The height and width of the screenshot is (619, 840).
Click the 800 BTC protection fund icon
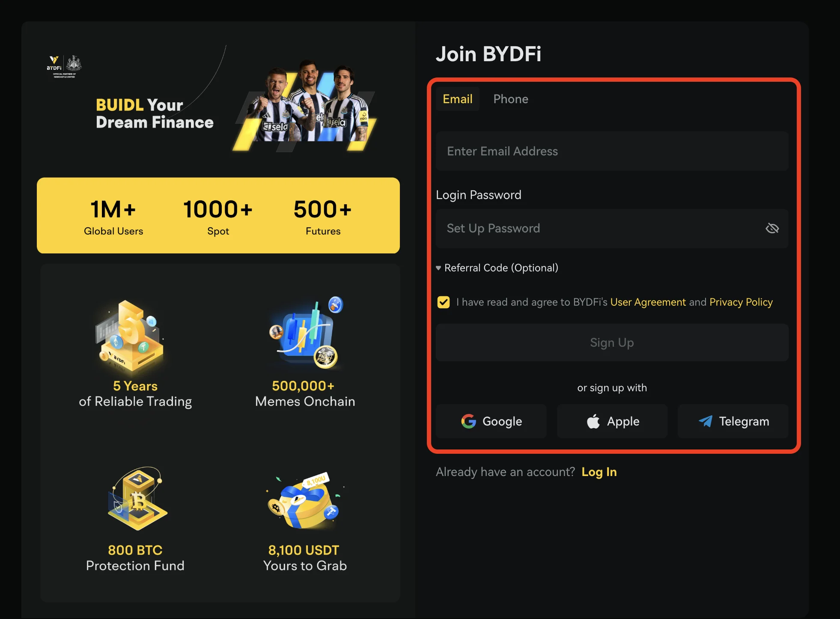[137, 499]
